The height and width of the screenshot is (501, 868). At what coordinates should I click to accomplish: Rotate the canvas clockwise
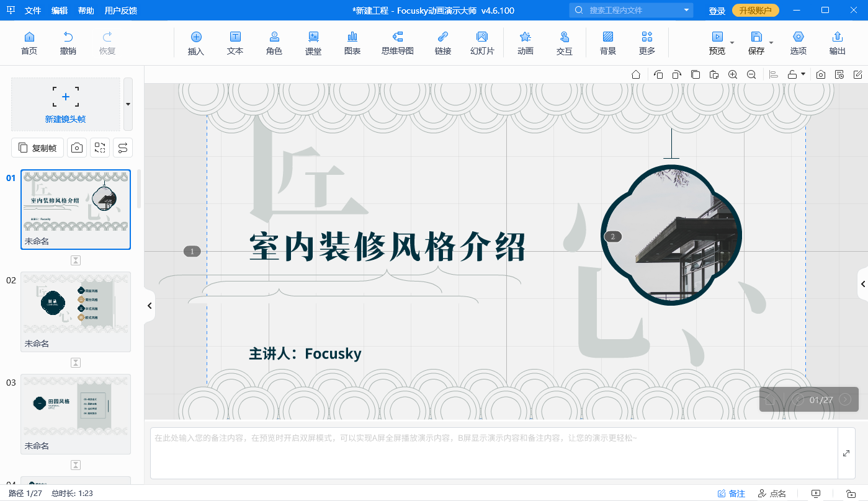pyautogui.click(x=677, y=74)
